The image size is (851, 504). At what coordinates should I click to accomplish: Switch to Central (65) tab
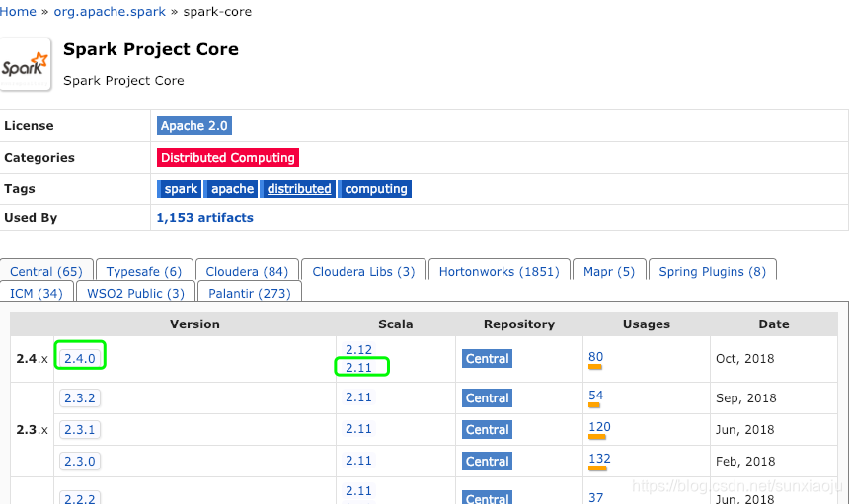pyautogui.click(x=46, y=271)
